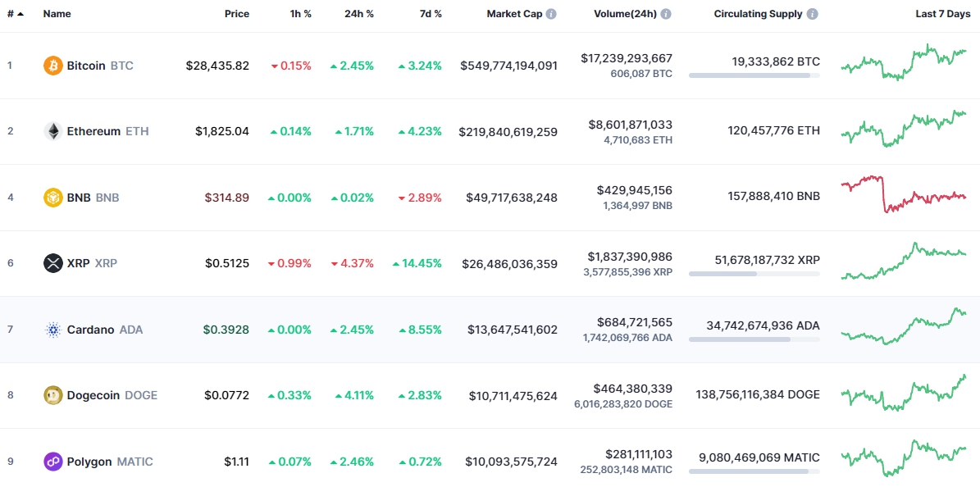The image size is (980, 487).
Task: Click BNB market cap $49,717,638,248
Action: pos(512,198)
